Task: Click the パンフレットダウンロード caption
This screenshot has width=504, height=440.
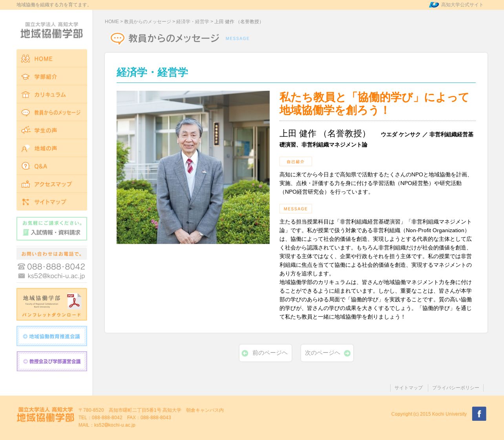Action: click(x=52, y=315)
